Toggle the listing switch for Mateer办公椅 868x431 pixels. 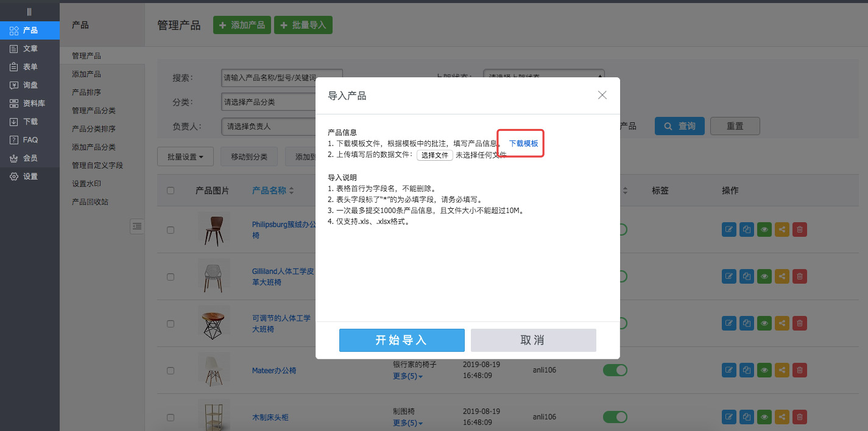615,370
